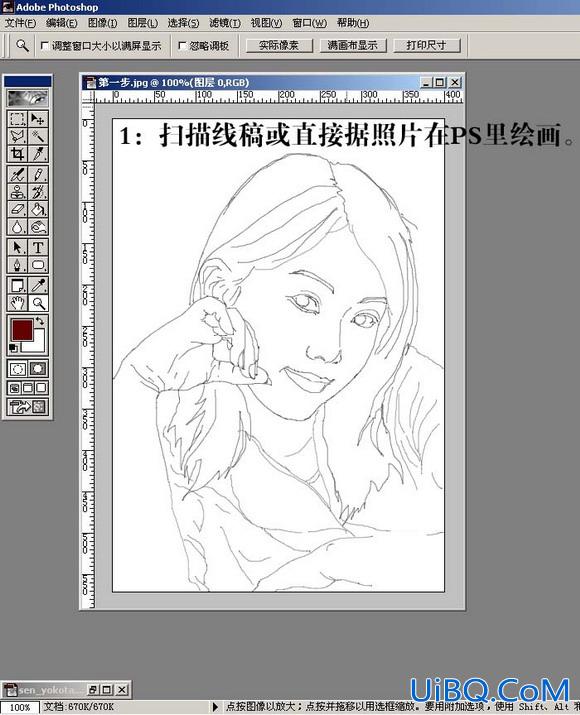Click the 满画布显示 button
The width and height of the screenshot is (580, 715).
pyautogui.click(x=352, y=45)
